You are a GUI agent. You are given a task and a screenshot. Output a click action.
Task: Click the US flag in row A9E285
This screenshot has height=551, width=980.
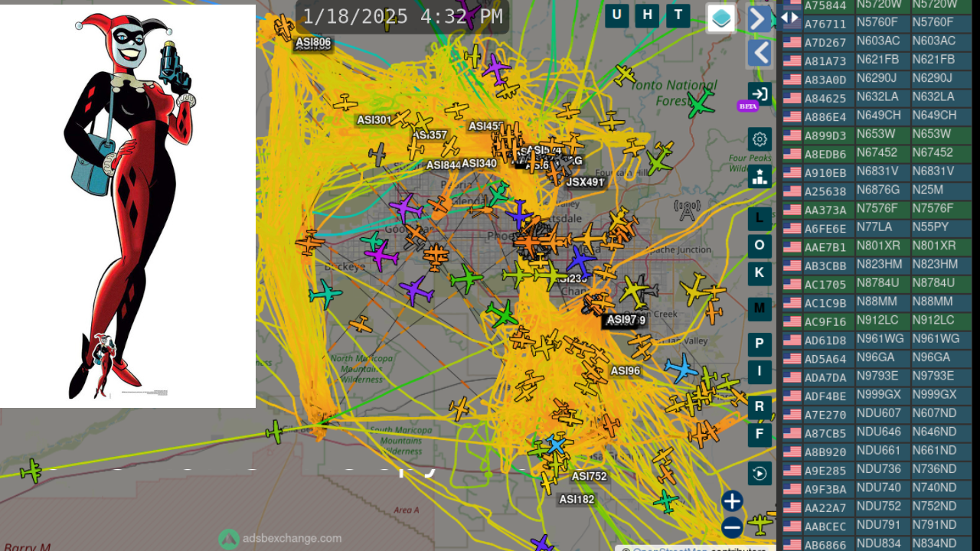tap(792, 471)
